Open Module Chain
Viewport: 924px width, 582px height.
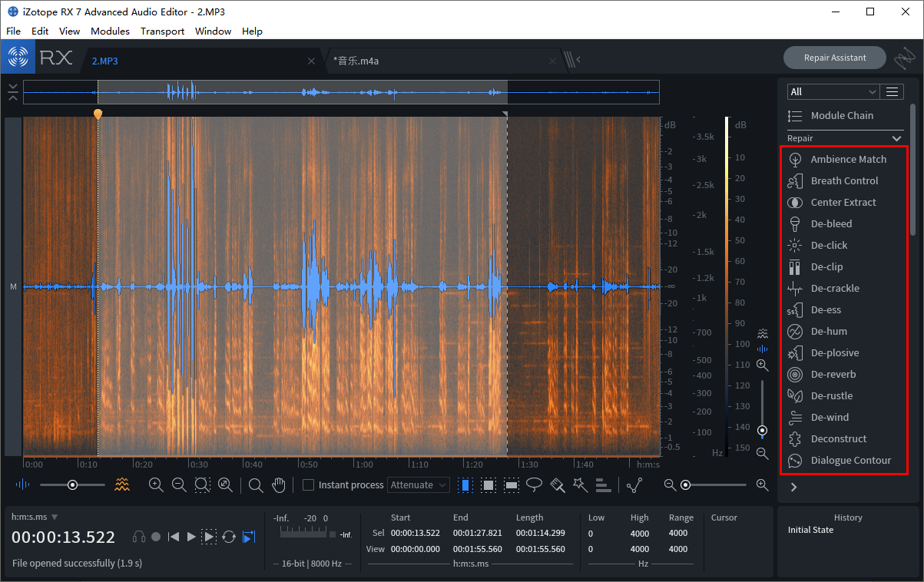(x=831, y=115)
